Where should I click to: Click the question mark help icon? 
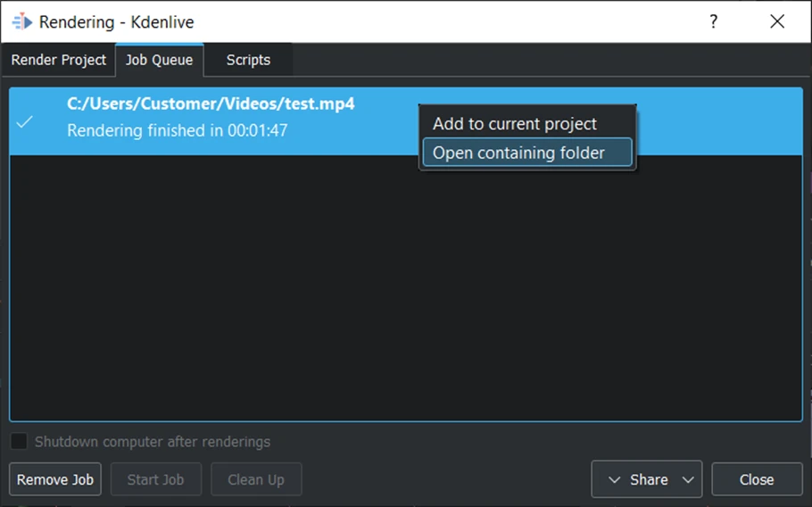[714, 21]
